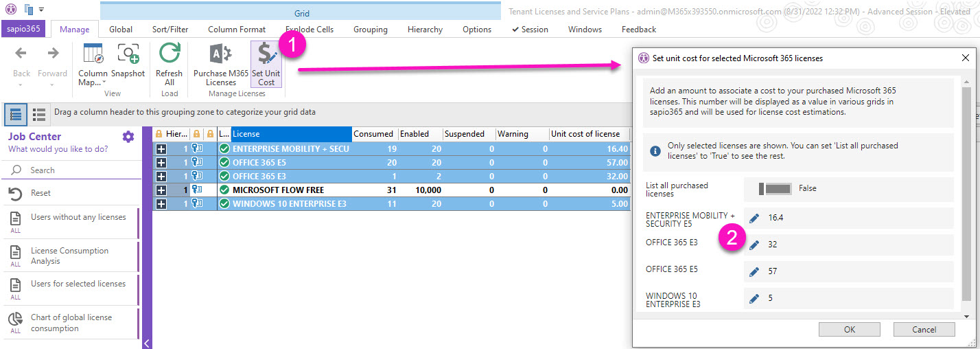The height and width of the screenshot is (349, 980).
Task: Open Users without any licenses job
Action: coord(71,223)
